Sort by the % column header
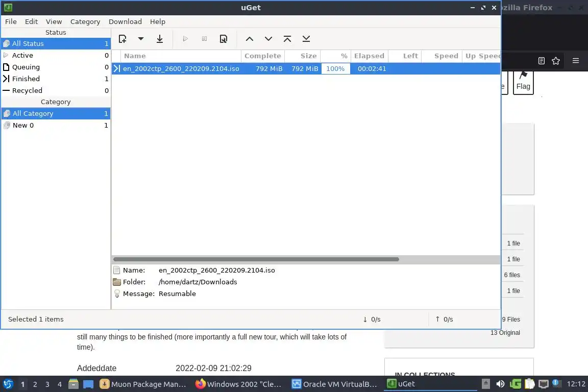This screenshot has width=588, height=392. (x=335, y=56)
